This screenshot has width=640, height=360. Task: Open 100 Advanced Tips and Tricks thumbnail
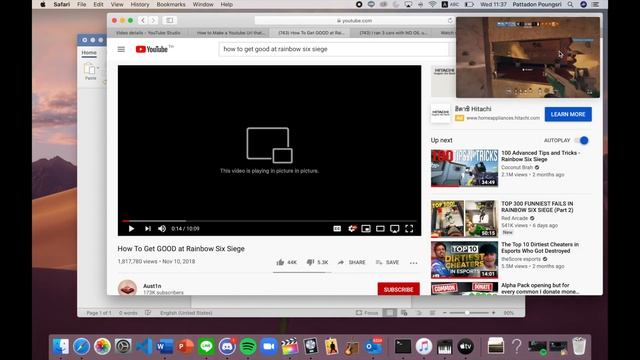click(x=464, y=168)
